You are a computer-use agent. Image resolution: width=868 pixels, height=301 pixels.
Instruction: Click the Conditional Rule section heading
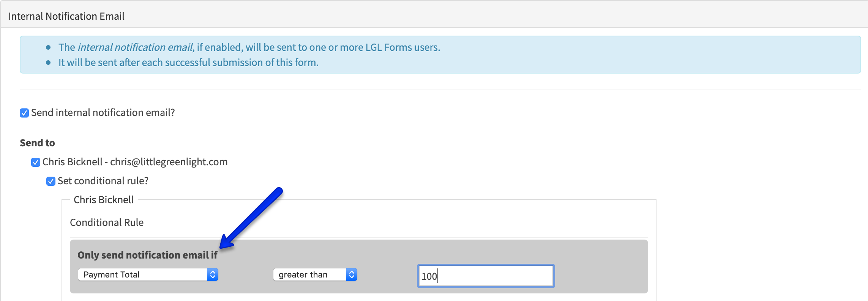tap(106, 223)
